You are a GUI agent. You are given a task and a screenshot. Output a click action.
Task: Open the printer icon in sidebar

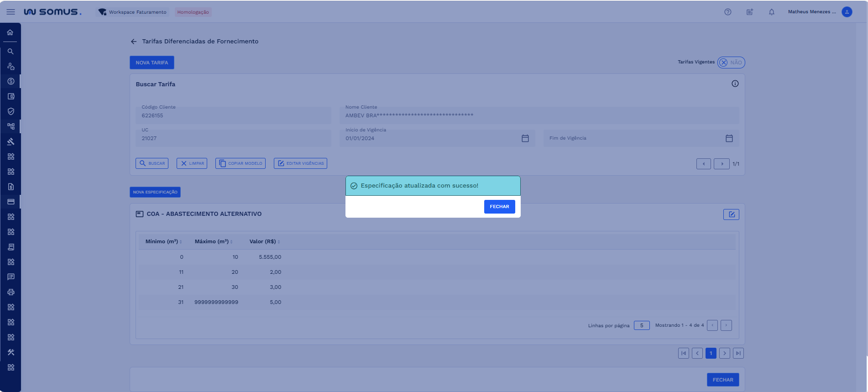pyautogui.click(x=11, y=292)
